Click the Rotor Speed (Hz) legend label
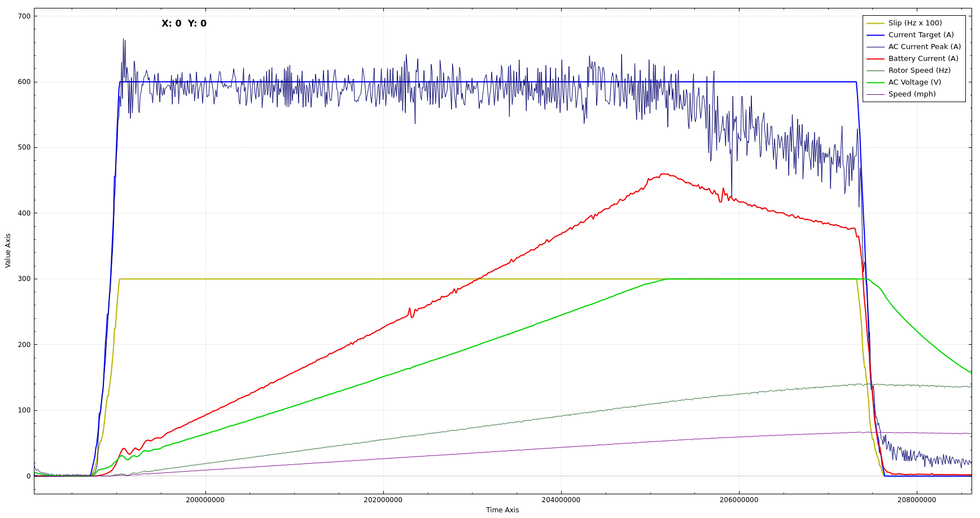This screenshot has width=980, height=518. pos(920,71)
